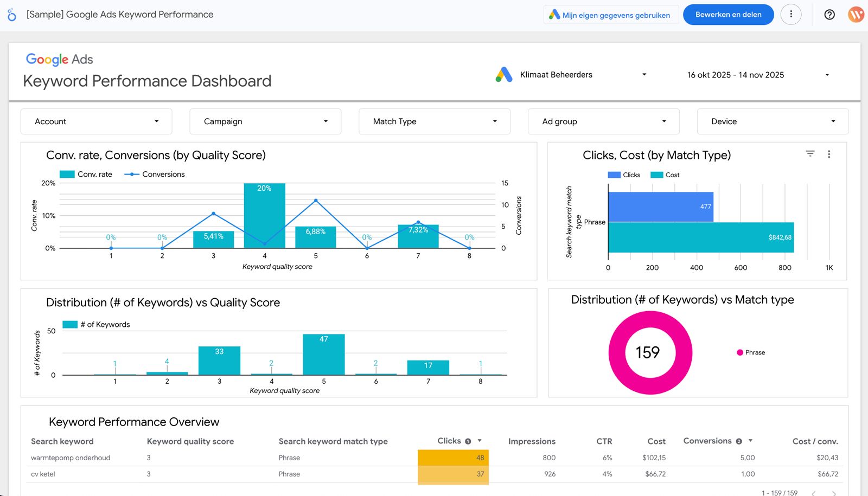The width and height of the screenshot is (868, 496).
Task: Click the user profile avatar
Action: (x=856, y=15)
